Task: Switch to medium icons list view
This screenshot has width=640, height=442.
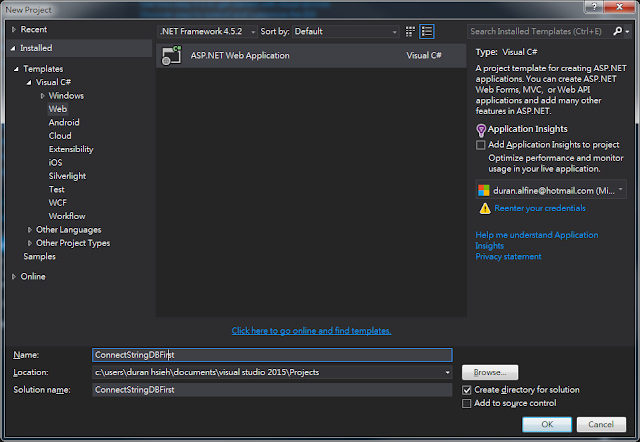Action: (427, 31)
